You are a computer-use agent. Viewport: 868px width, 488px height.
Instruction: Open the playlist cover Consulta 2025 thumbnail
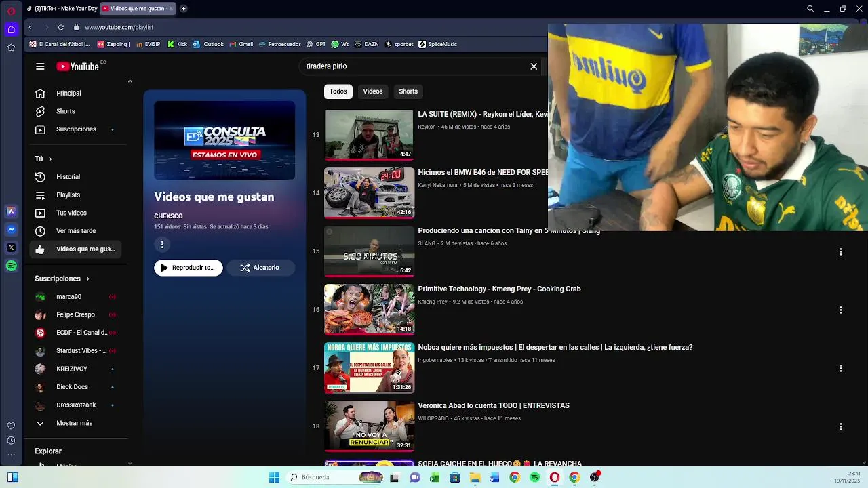224,140
